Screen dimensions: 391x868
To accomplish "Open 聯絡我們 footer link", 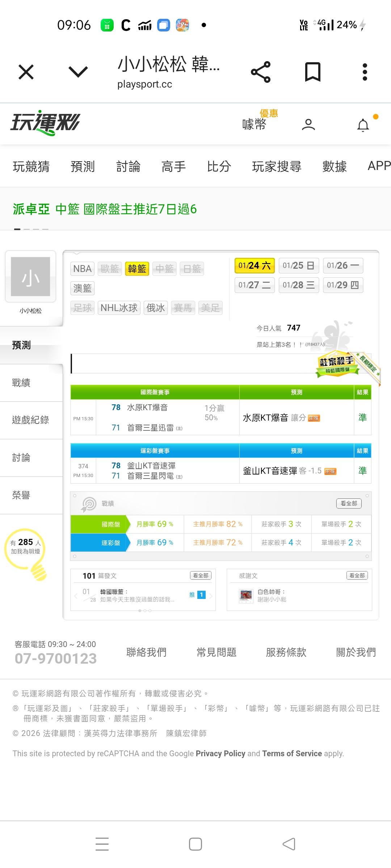I will (147, 652).
